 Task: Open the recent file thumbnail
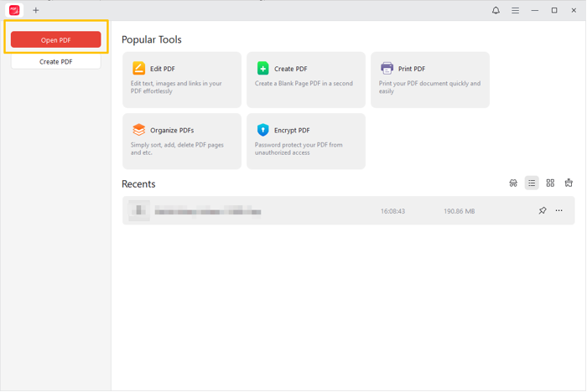tap(139, 210)
